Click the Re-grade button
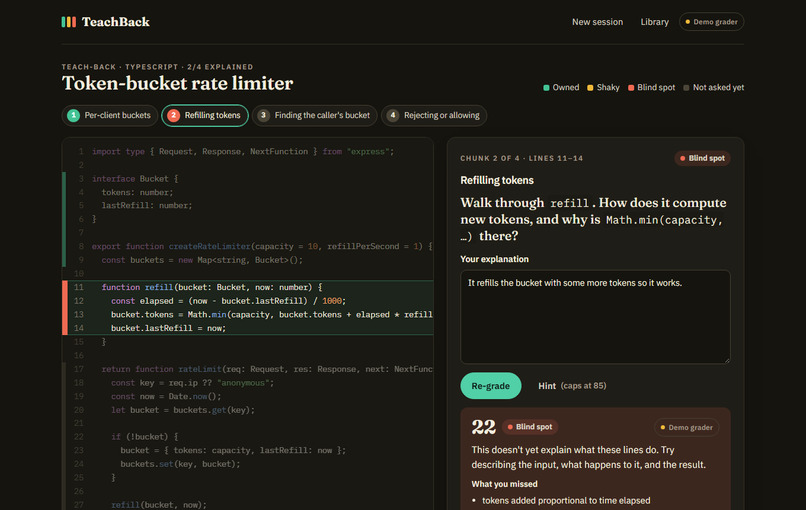This screenshot has width=806, height=510. pyautogui.click(x=490, y=386)
